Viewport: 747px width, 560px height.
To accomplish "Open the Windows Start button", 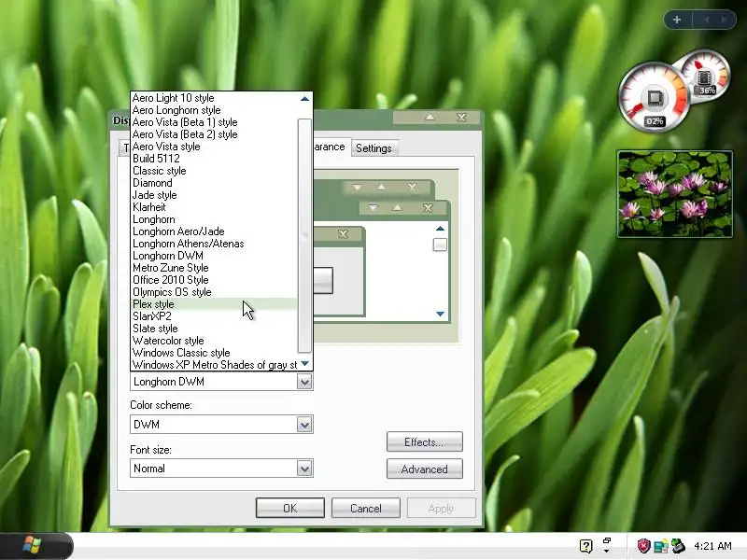I will (34, 545).
